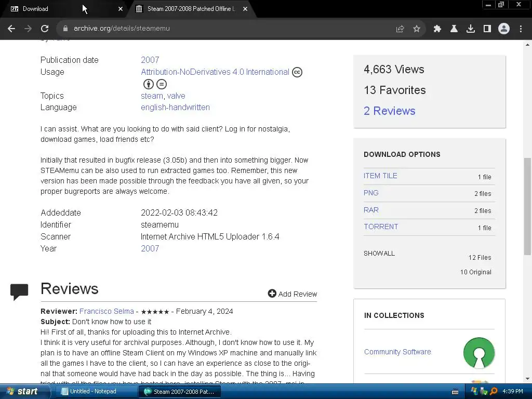View site info via the padlock icon
532x399 pixels.
(65, 29)
